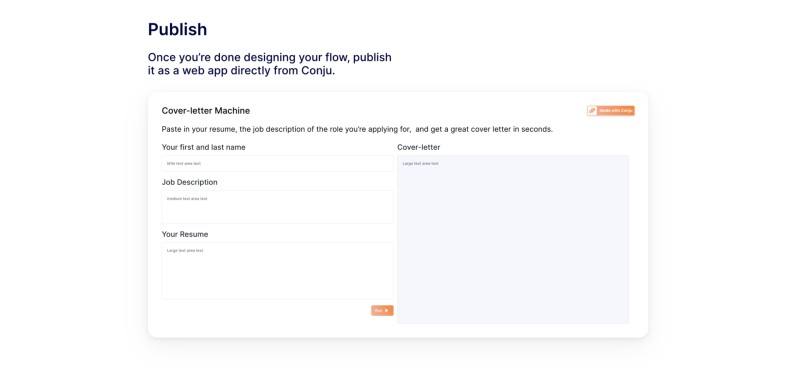The width and height of the screenshot is (800, 375).
Task: Click the Cover-letter Machine title
Action: pyautogui.click(x=206, y=111)
